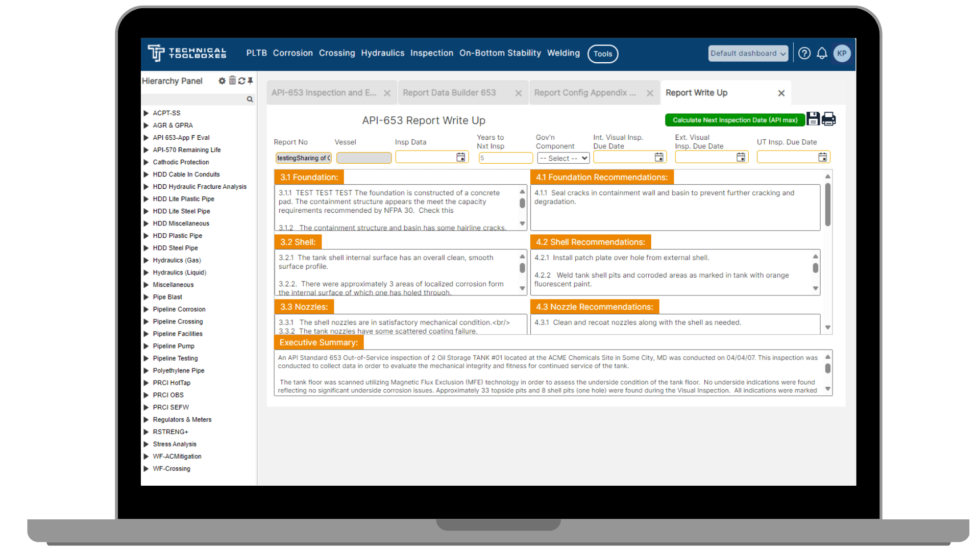Open the On-Bottom Stability menu
This screenshot has height=551, width=980.
tap(500, 53)
